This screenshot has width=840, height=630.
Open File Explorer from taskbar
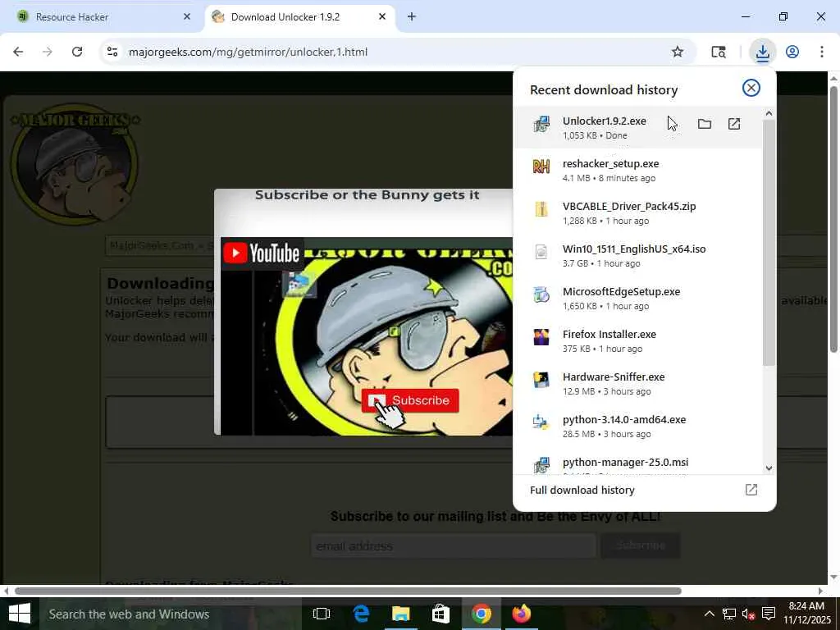(400, 614)
